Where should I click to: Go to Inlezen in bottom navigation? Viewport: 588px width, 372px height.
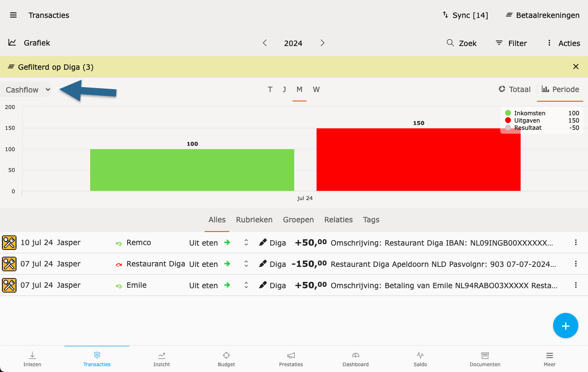pos(32,359)
